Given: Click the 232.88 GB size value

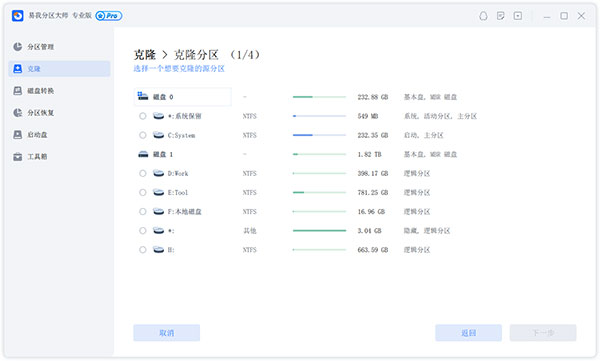Looking at the screenshot, I should [373, 97].
